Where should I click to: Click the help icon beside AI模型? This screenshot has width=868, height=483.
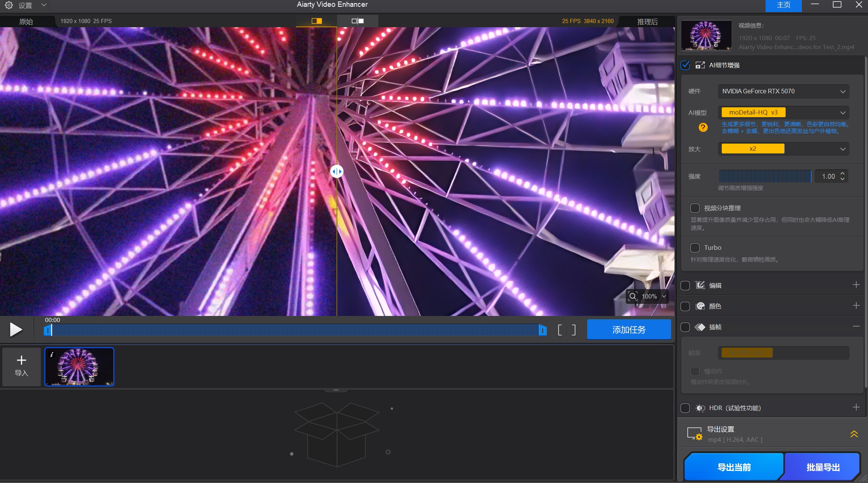click(703, 128)
